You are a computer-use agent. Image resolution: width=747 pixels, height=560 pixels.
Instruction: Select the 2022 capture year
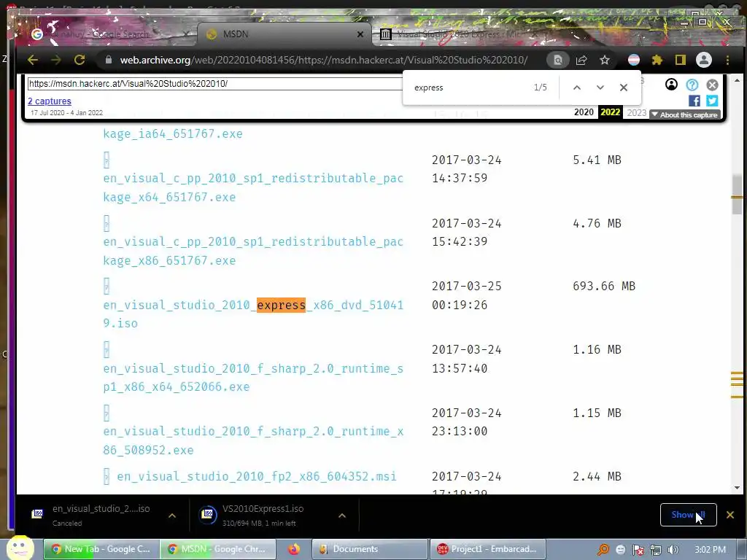click(611, 112)
